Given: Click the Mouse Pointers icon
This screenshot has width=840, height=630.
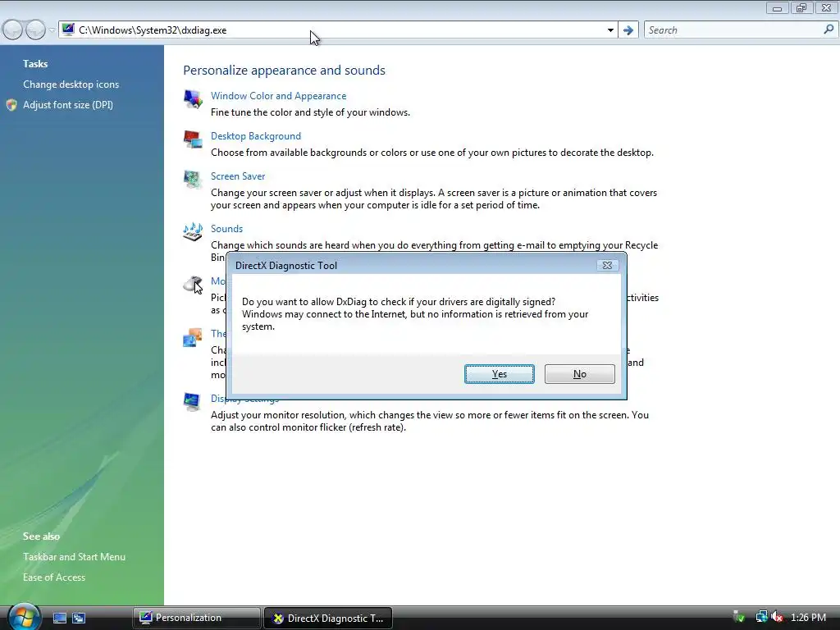Looking at the screenshot, I should click(193, 285).
